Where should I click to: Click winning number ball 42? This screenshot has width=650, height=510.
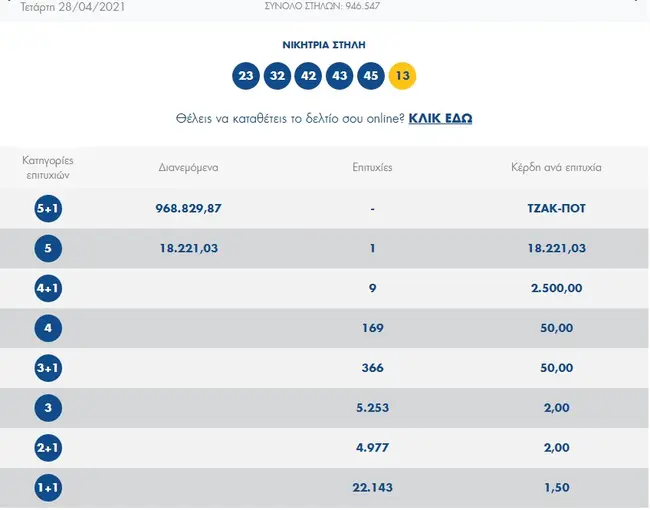(309, 76)
